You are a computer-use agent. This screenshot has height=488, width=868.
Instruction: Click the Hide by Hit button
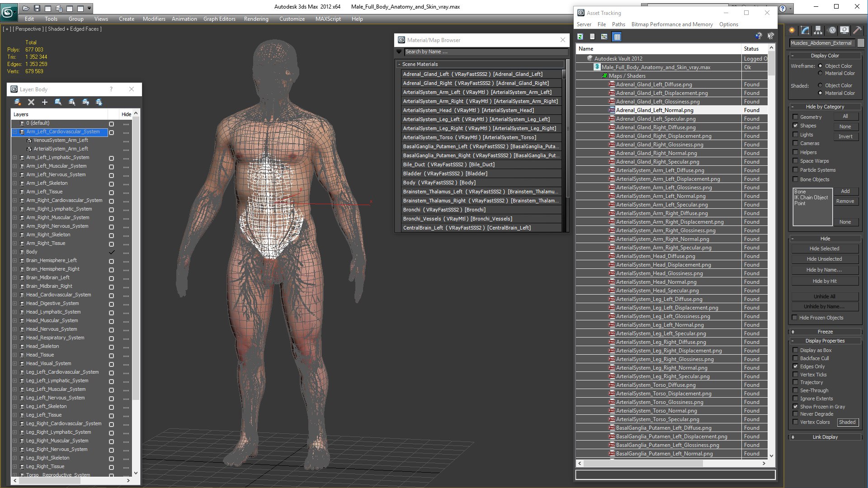point(824,281)
